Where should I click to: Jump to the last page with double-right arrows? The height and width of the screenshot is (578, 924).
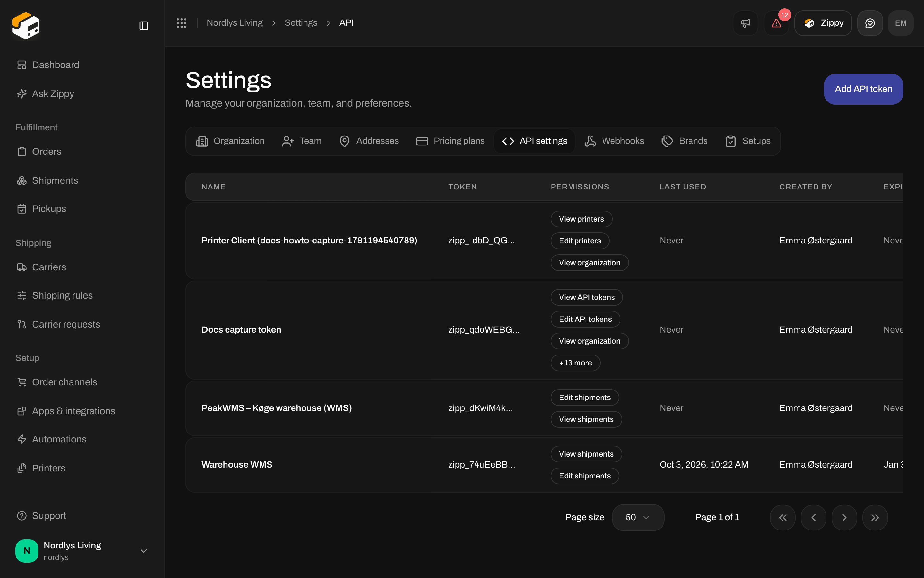click(x=875, y=518)
